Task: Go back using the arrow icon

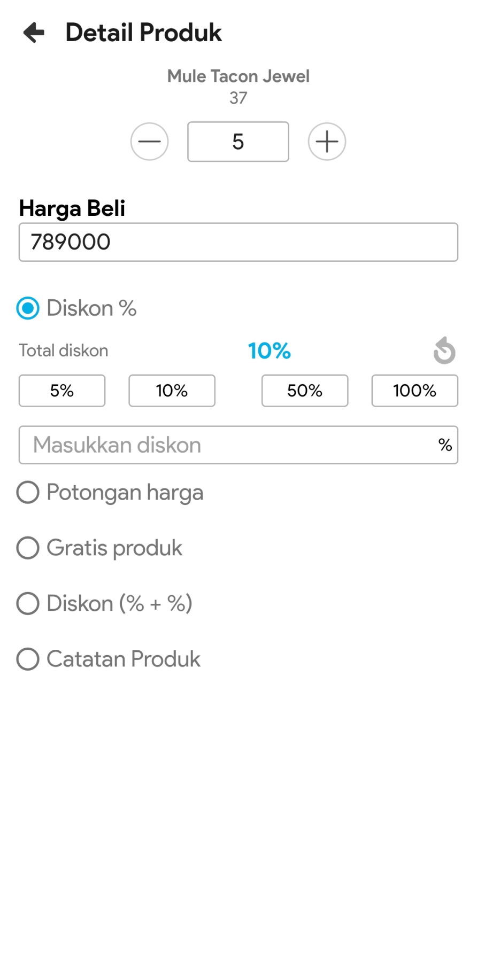Action: click(34, 33)
